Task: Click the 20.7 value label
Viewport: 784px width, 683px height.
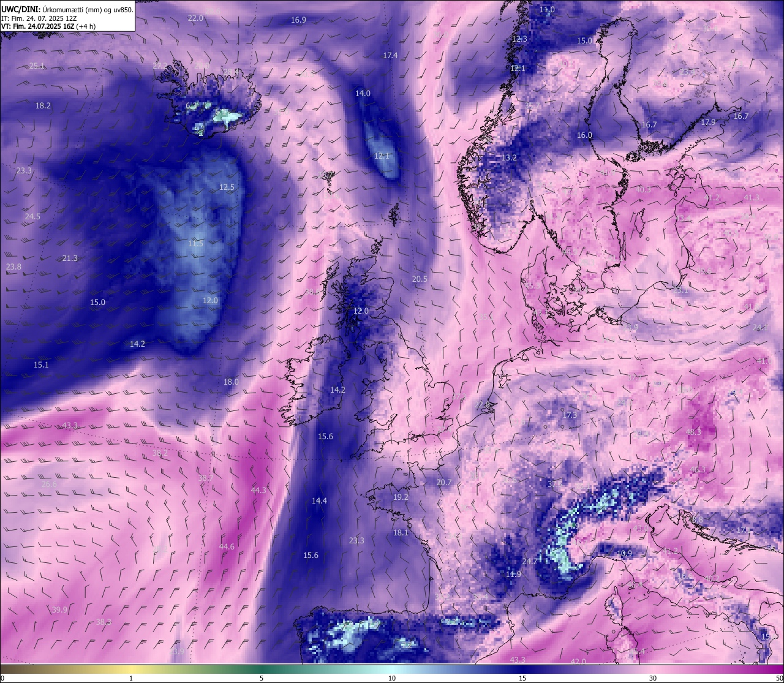Action: click(443, 483)
